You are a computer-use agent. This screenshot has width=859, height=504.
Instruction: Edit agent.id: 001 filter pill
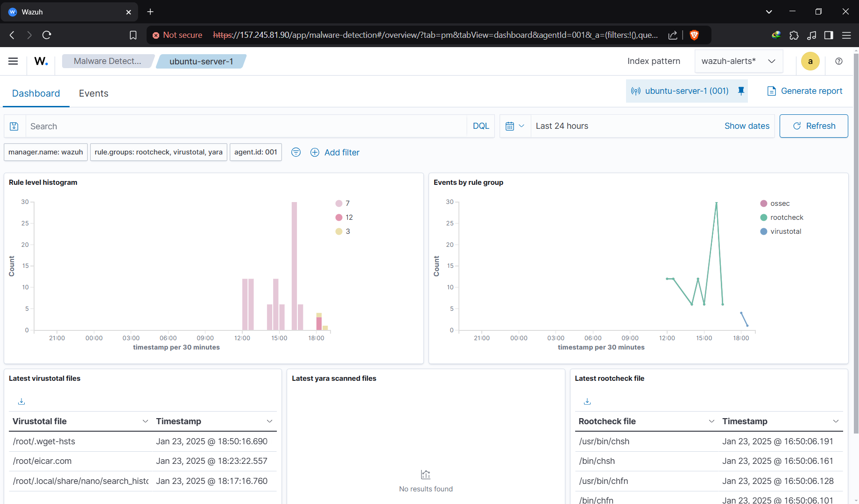[256, 152]
